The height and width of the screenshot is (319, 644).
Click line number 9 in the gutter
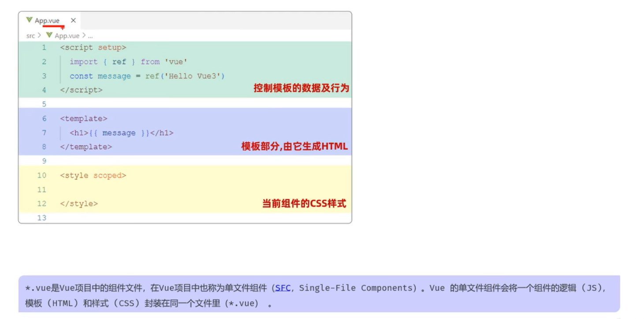click(x=44, y=161)
